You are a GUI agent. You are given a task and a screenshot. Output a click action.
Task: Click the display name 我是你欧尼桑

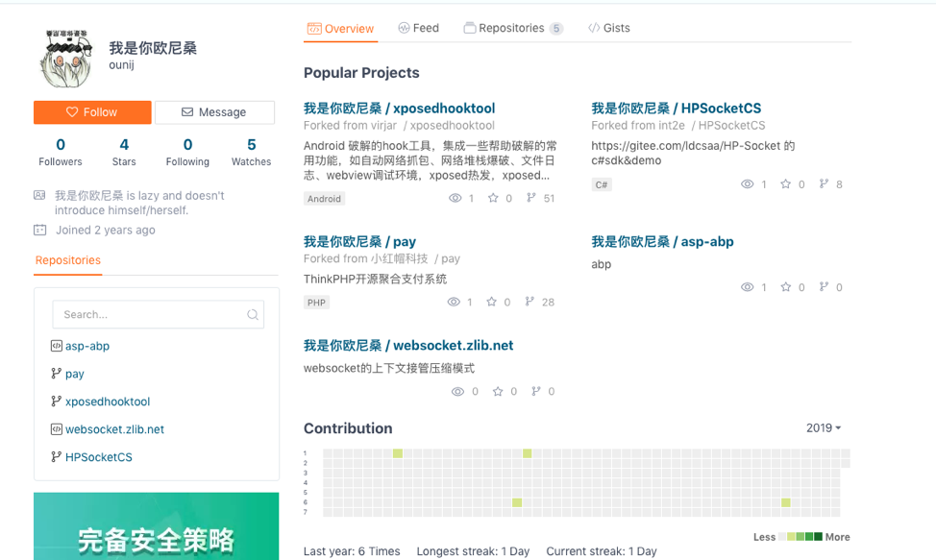[x=153, y=48]
